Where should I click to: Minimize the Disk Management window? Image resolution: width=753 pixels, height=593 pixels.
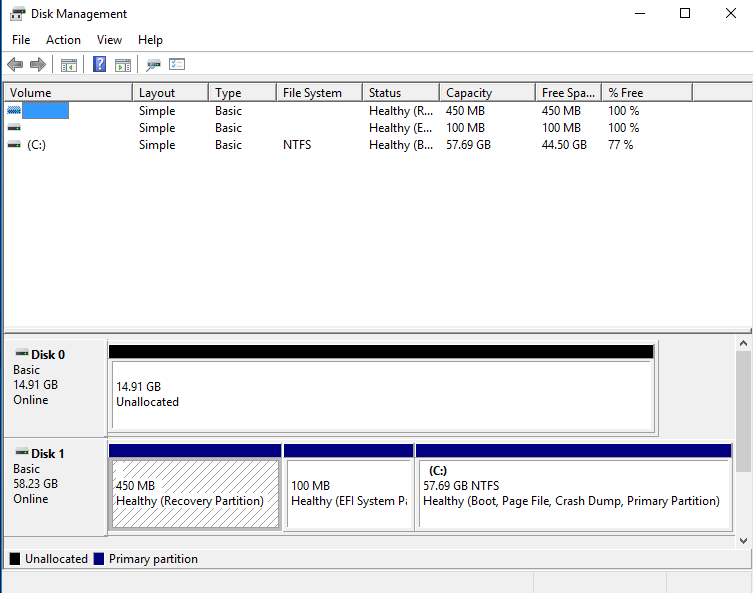[x=640, y=13]
